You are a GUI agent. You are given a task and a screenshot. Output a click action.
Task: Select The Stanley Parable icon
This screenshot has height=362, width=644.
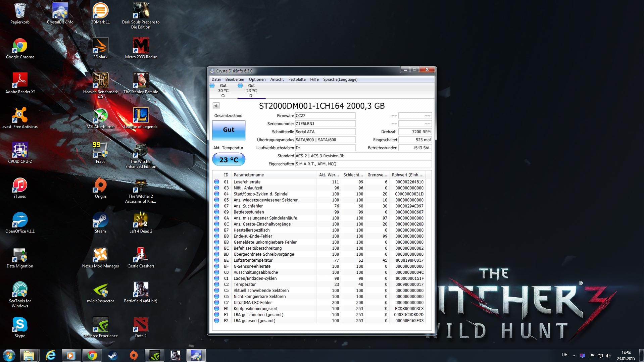coord(141,84)
